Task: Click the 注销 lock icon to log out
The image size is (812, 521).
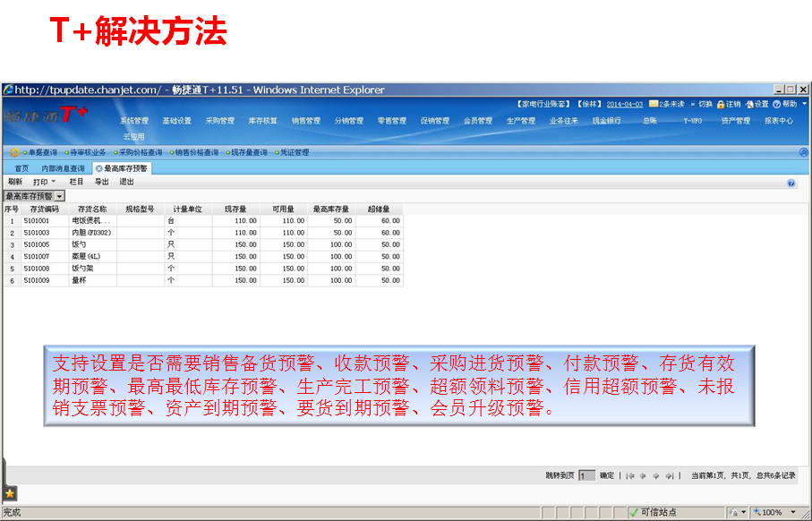Action: [721, 105]
